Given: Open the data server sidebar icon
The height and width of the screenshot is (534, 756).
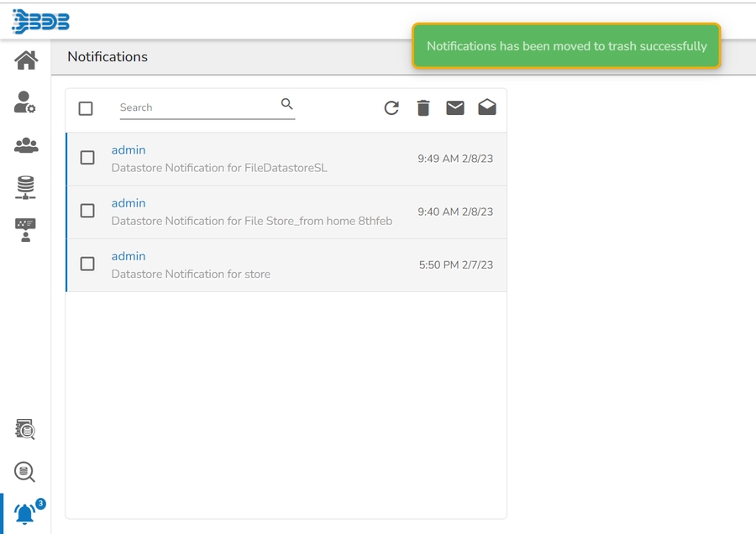Looking at the screenshot, I should 25,187.
